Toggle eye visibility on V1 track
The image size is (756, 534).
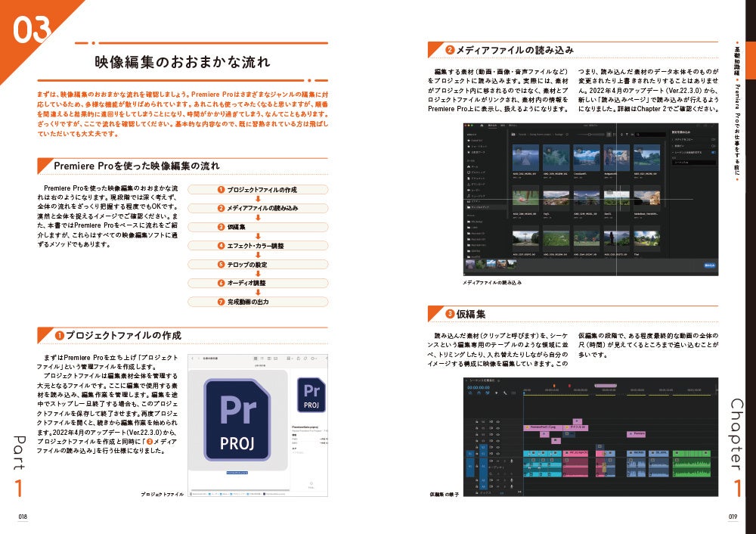pyautogui.click(x=498, y=453)
